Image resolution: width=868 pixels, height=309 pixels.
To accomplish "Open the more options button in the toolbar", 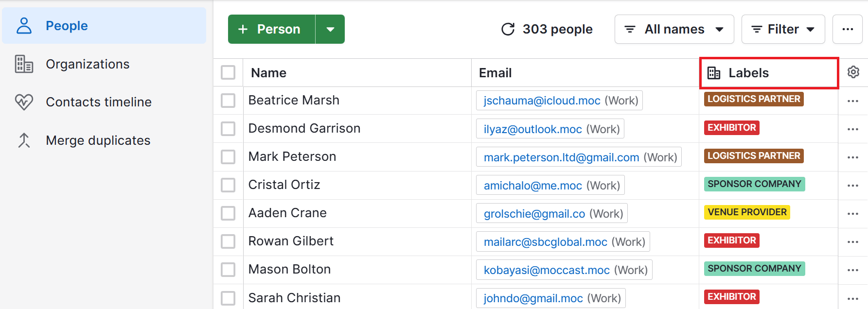I will tap(848, 29).
